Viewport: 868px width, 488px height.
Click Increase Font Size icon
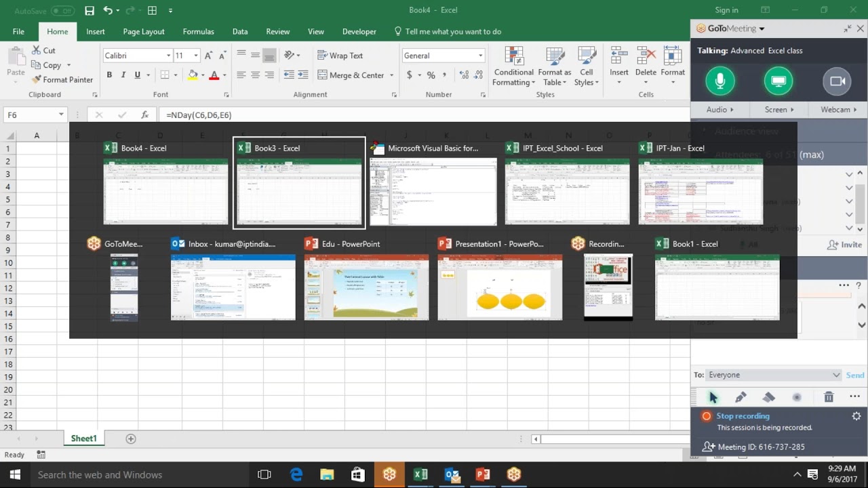coord(209,56)
